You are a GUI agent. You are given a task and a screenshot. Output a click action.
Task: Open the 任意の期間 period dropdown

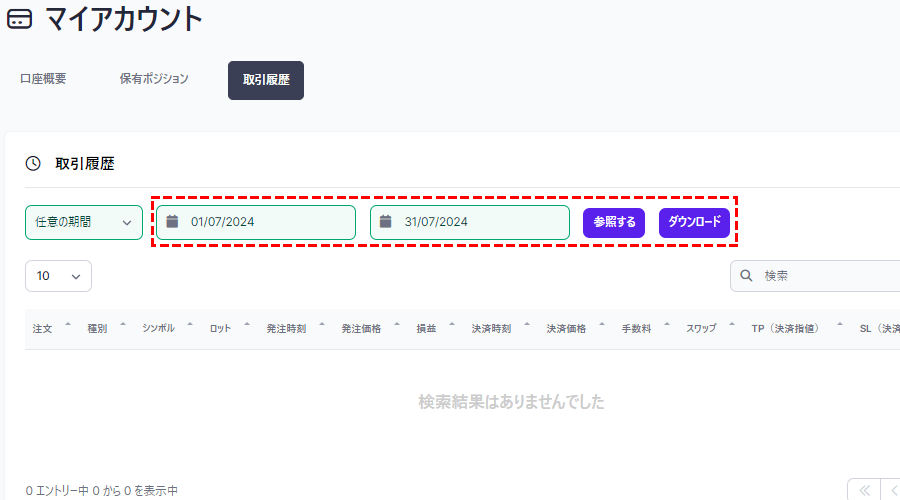point(84,222)
